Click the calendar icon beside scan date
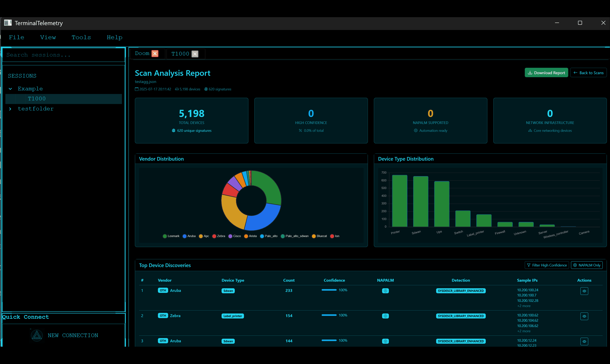The width and height of the screenshot is (610, 364). coord(137,89)
